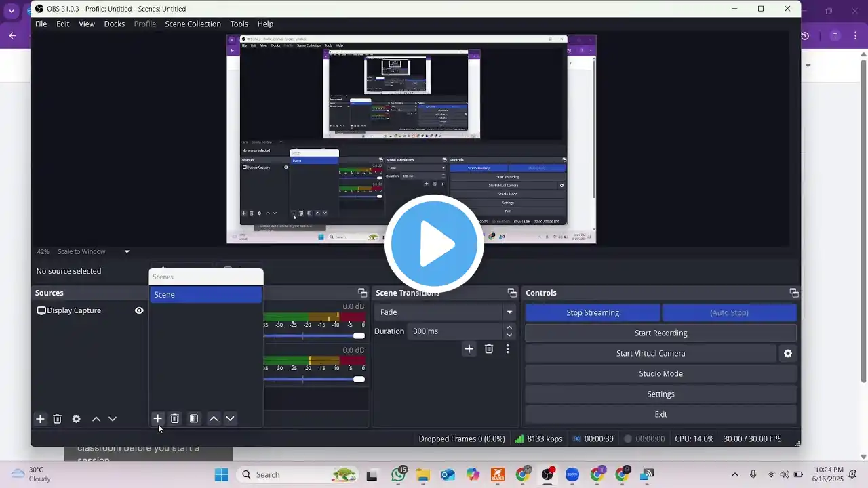This screenshot has width=868, height=488.
Task: Undock the Audio Mixer panel
Action: pyautogui.click(x=362, y=293)
